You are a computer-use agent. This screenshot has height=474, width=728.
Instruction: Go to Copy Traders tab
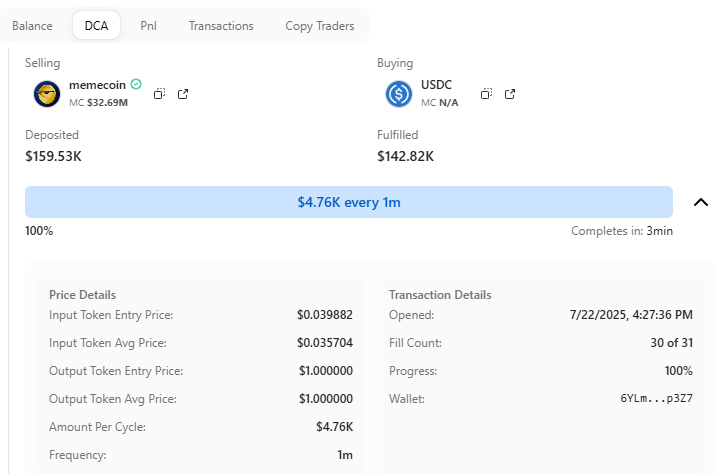tap(320, 26)
